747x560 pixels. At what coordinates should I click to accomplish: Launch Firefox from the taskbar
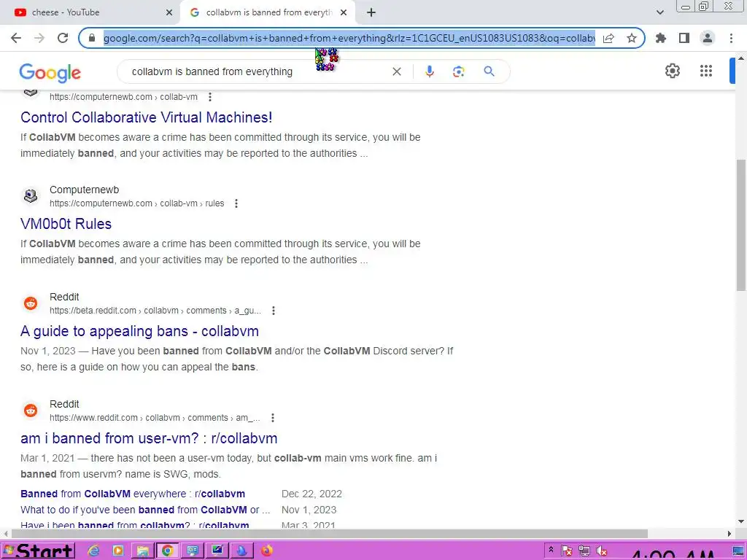click(x=267, y=551)
